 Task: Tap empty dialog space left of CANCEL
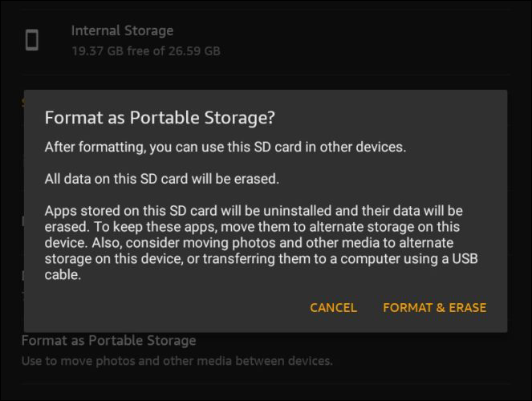(x=160, y=307)
